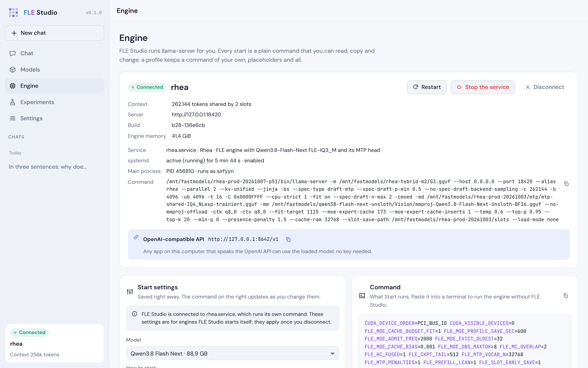This screenshot has height=368, width=588.
Task: Click PID 456810 main process text
Action: point(200,171)
